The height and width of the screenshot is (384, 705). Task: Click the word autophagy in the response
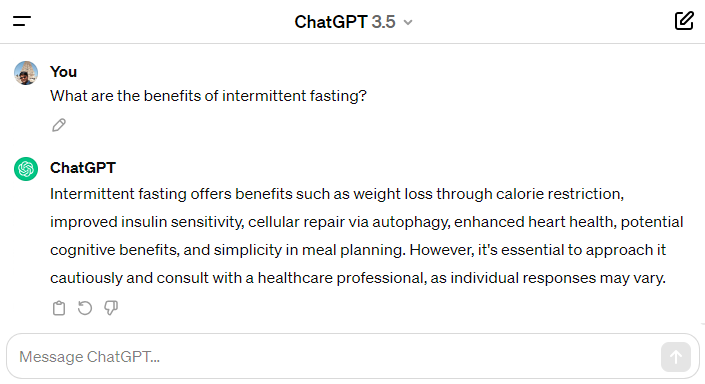pyautogui.click(x=411, y=222)
